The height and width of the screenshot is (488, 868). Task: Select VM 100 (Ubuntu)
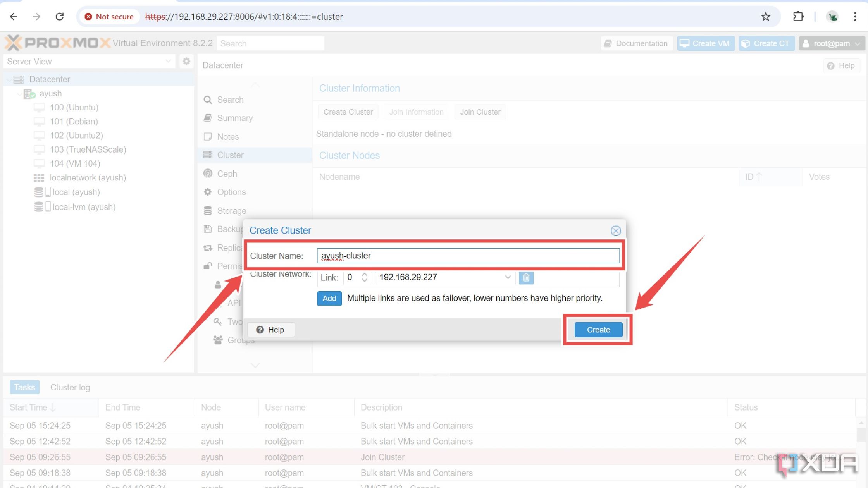(74, 108)
